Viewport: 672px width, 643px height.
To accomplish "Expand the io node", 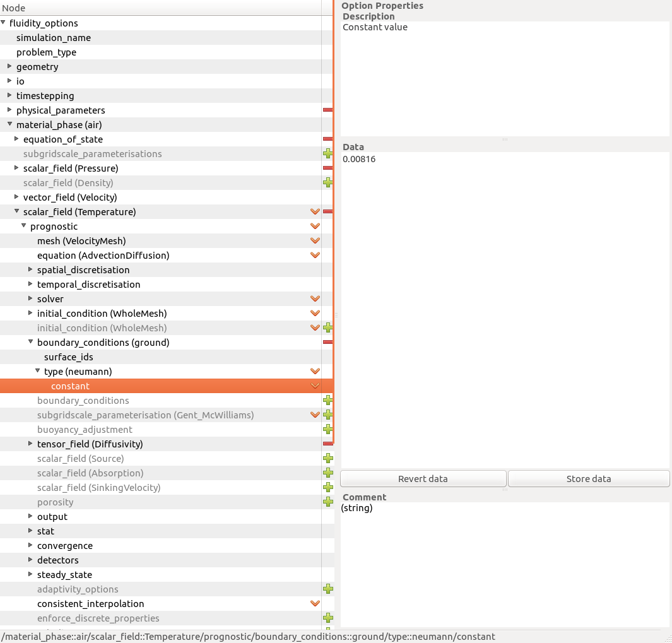I will [x=9, y=81].
